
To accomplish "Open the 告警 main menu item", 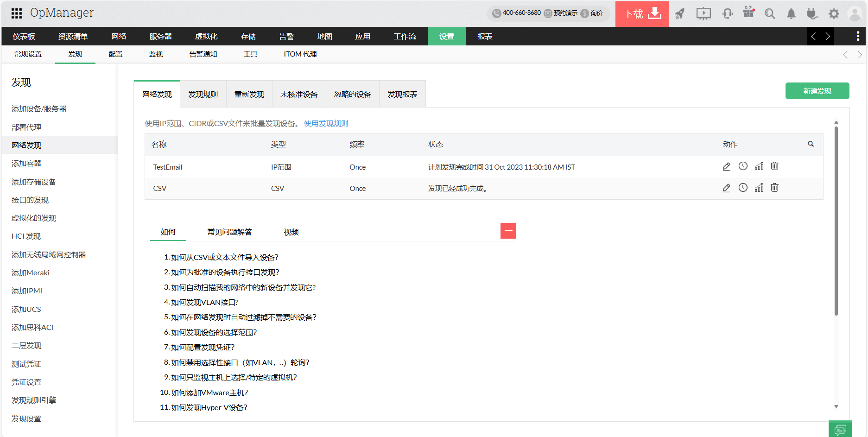I will [286, 37].
